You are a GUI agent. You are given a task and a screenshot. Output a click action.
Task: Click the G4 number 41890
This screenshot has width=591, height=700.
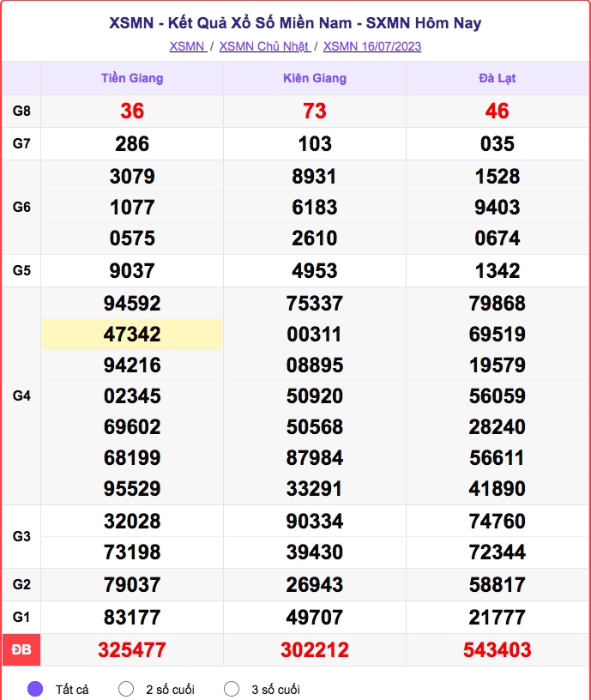point(498,488)
